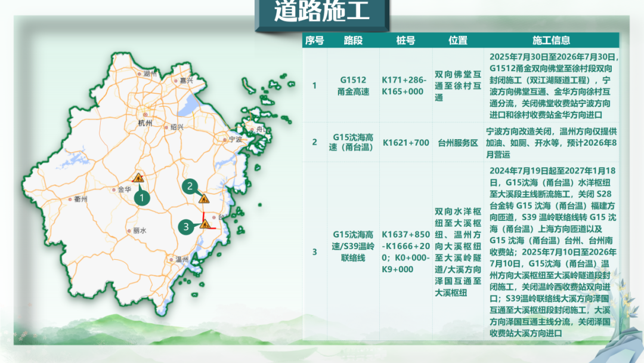Click the 温州 city label on map

coord(181,259)
